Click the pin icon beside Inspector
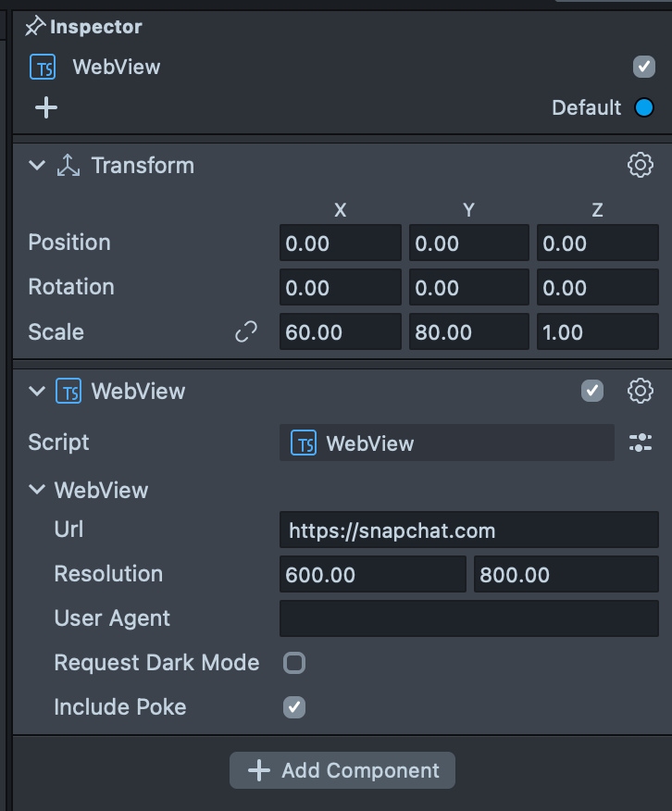The width and height of the screenshot is (672, 811). pos(35,27)
